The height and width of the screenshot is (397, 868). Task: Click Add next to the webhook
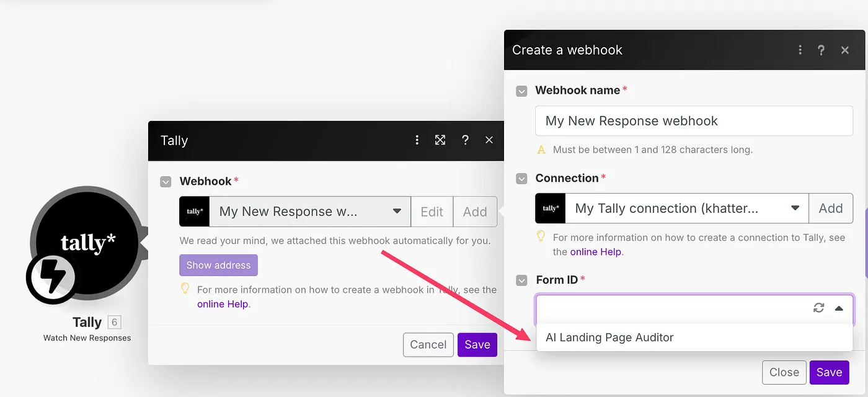[x=475, y=212]
